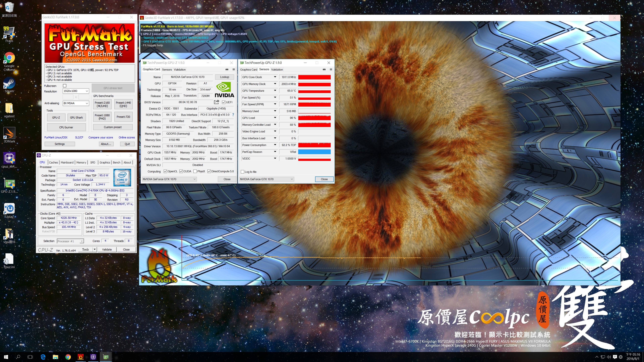Open File Explorer from taskbar
Screen dimensions: 644x362
tap(56, 357)
